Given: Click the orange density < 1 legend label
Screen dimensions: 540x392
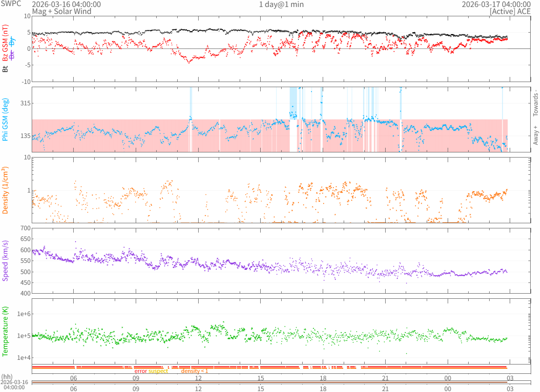Looking at the screenshot, I should coord(194,371).
